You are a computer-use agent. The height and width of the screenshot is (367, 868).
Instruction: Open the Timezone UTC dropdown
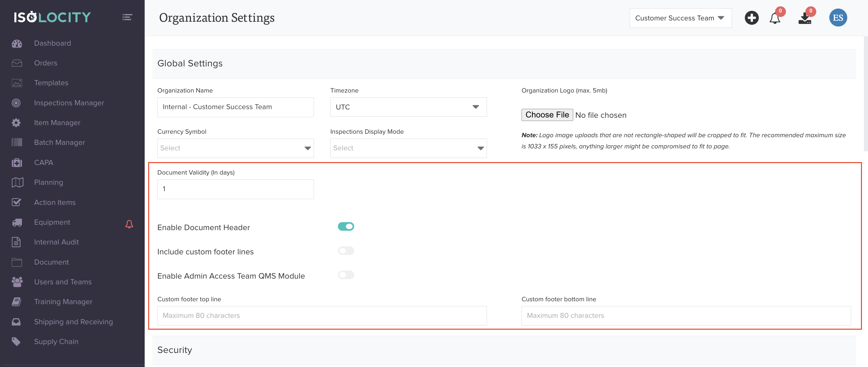pyautogui.click(x=408, y=107)
